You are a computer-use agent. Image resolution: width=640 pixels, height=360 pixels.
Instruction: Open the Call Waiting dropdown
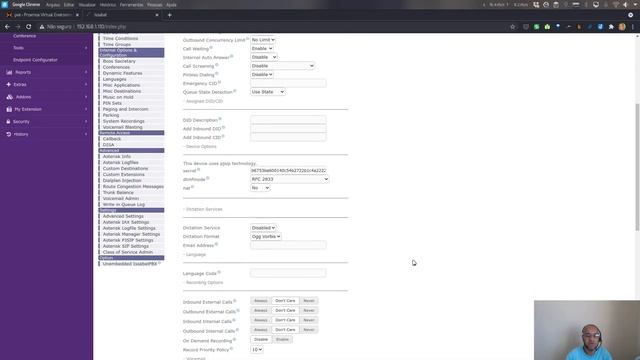click(x=262, y=49)
